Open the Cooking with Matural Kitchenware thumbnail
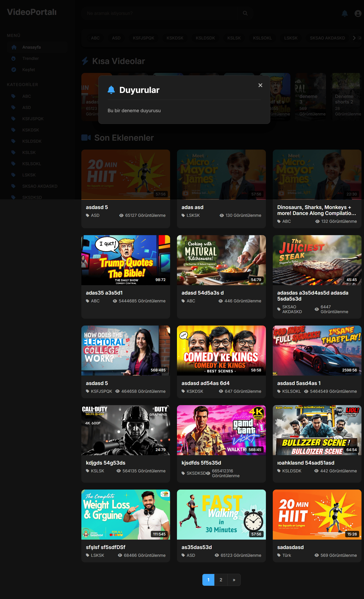This screenshot has width=364, height=599. (221, 260)
